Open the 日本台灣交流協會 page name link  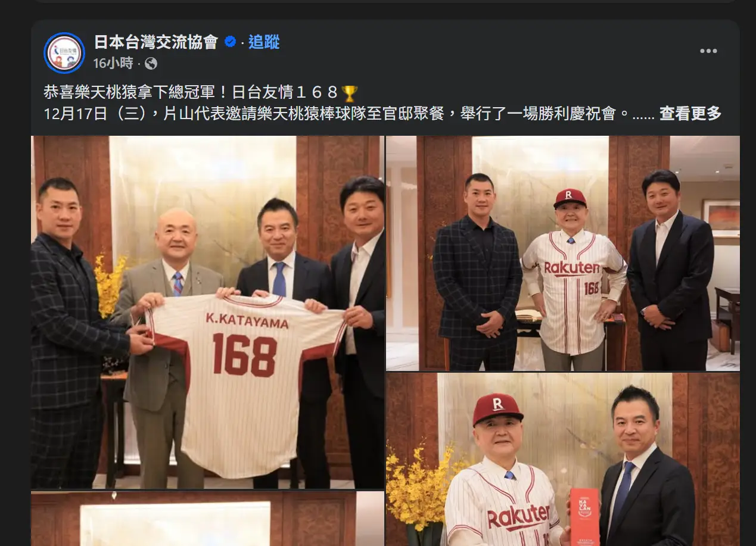click(x=156, y=42)
